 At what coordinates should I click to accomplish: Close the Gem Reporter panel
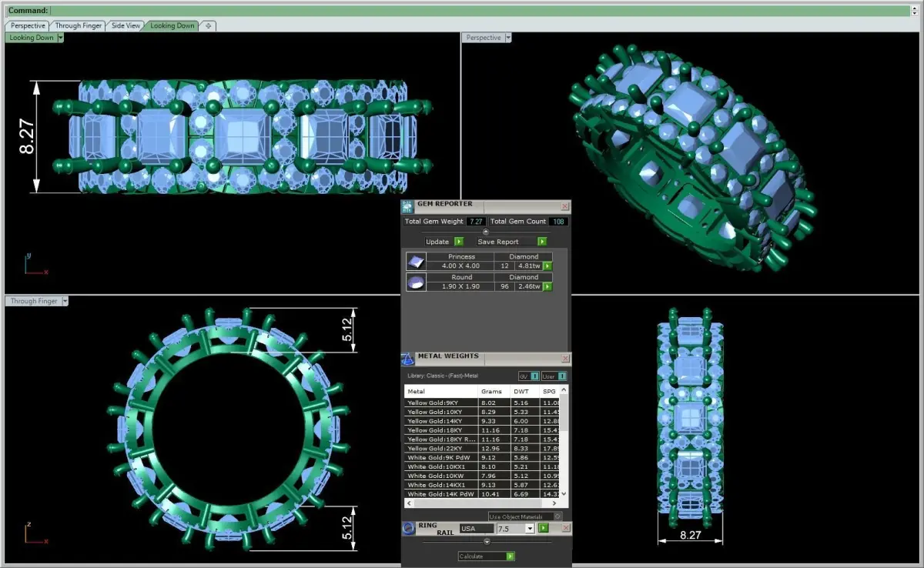pos(565,206)
